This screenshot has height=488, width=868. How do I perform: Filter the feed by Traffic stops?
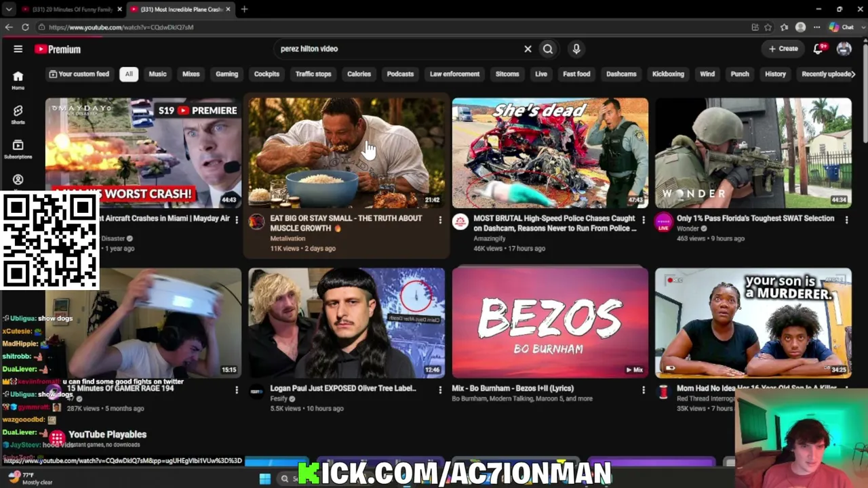(313, 74)
